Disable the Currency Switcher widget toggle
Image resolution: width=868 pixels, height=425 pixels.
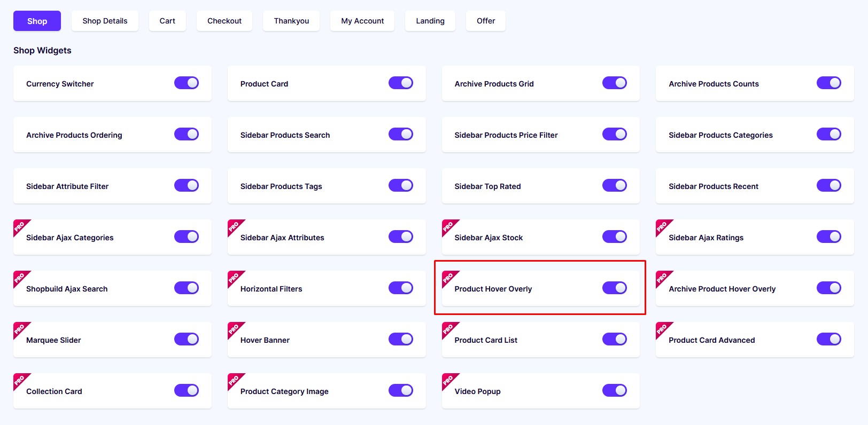[x=187, y=83]
